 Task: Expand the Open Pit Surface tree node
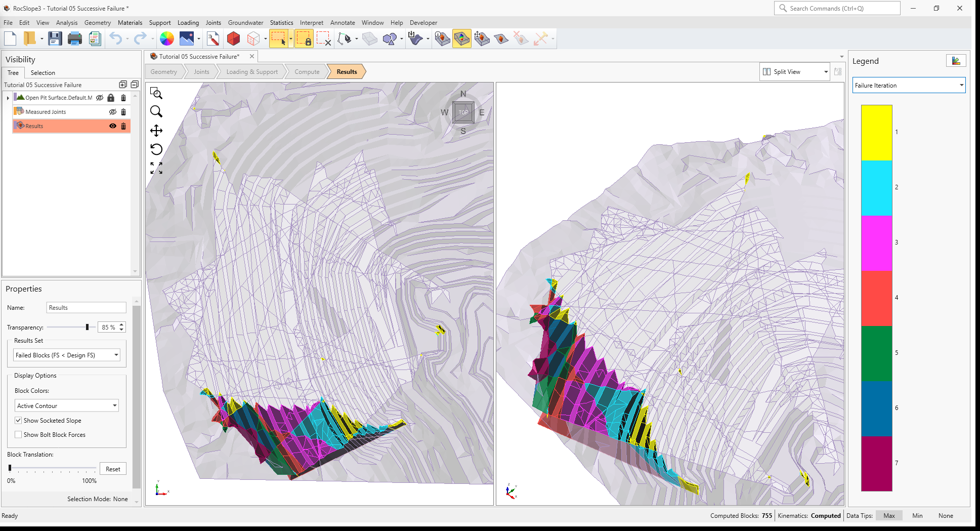[8, 98]
